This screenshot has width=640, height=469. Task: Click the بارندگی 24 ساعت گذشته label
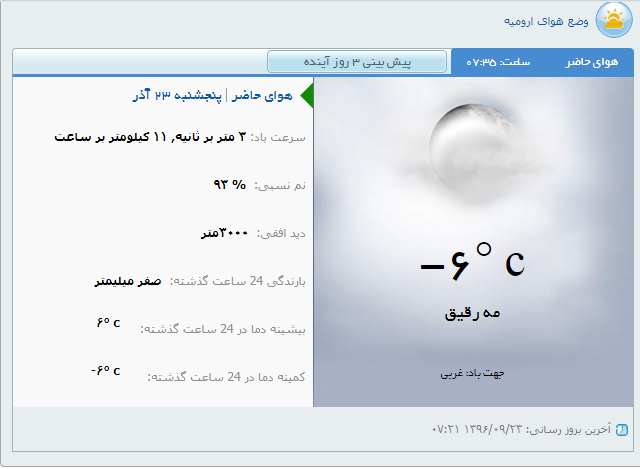tap(238, 281)
